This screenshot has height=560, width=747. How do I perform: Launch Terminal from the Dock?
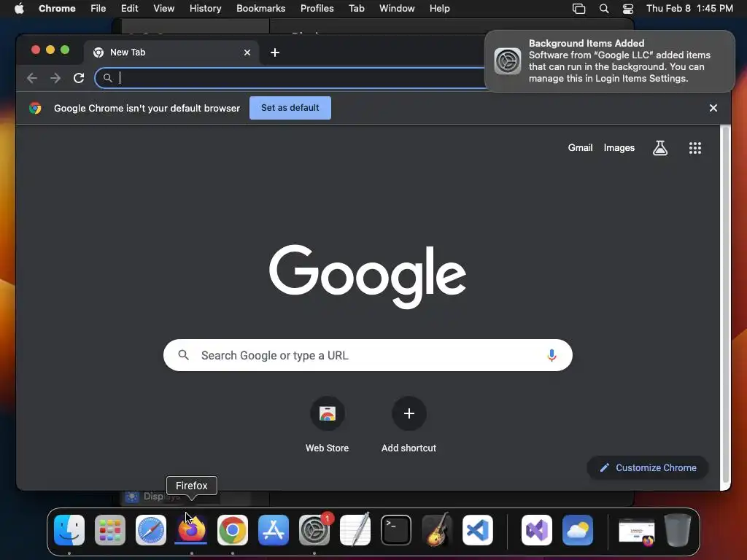396,530
